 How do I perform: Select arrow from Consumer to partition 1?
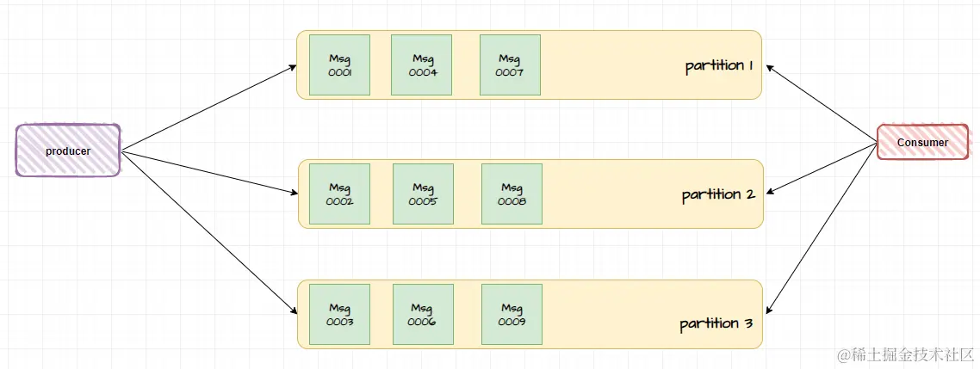822,103
